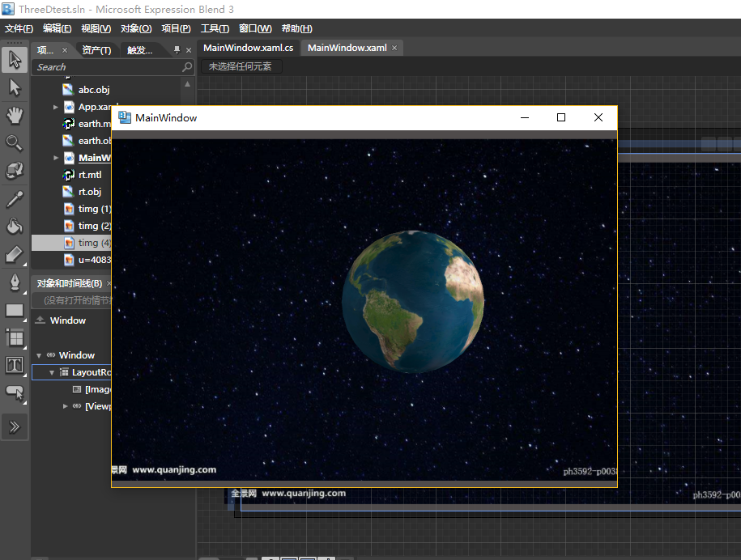
Task: Click the project list scroll-up arrow
Action: pyautogui.click(x=188, y=84)
